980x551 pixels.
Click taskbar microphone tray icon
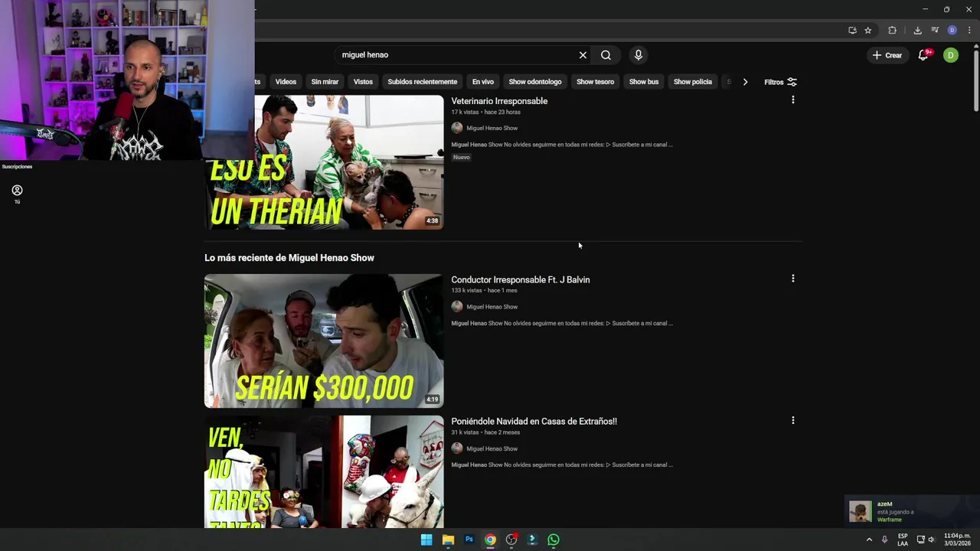(x=884, y=540)
